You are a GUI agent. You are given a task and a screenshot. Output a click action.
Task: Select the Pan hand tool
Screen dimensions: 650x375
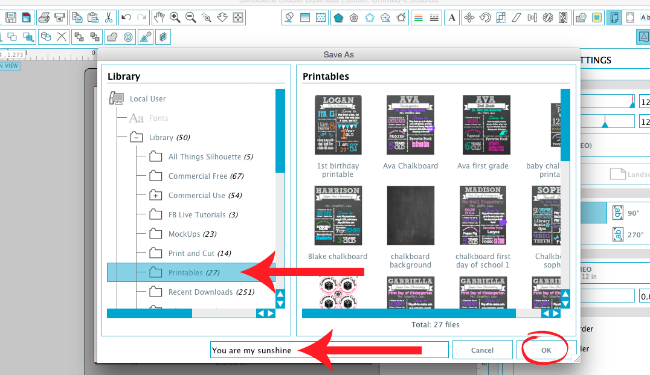click(x=159, y=17)
